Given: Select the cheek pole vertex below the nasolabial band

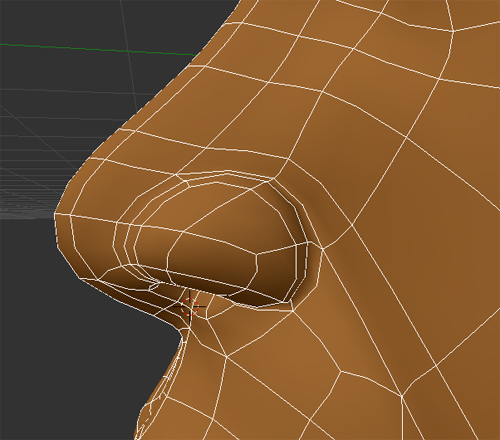Looking at the screenshot, I should pyautogui.click(x=340, y=371).
